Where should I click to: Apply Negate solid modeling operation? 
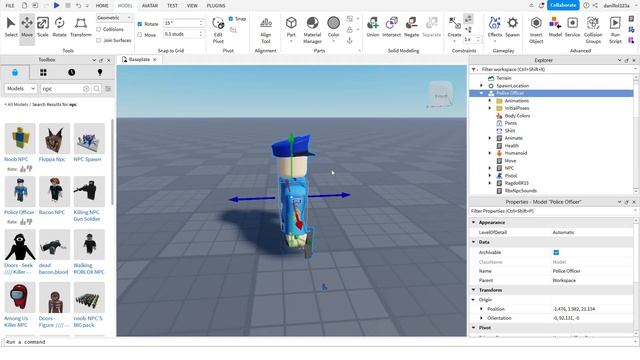coord(411,27)
